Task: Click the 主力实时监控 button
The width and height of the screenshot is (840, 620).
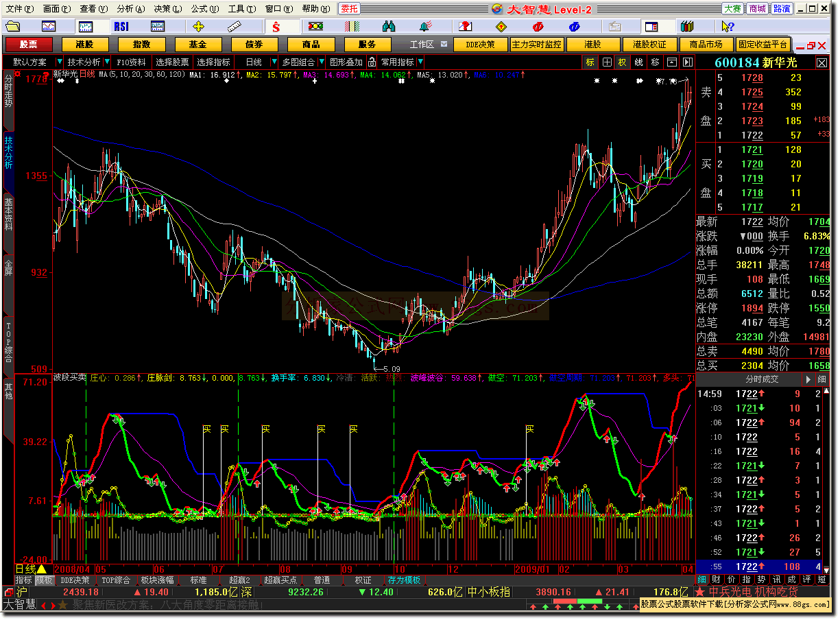Action: pos(537,44)
